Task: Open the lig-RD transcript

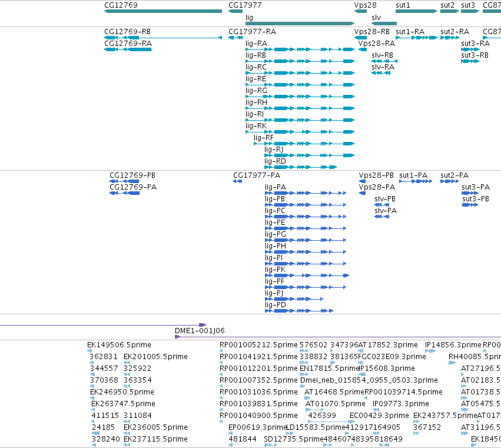Action: (300, 167)
